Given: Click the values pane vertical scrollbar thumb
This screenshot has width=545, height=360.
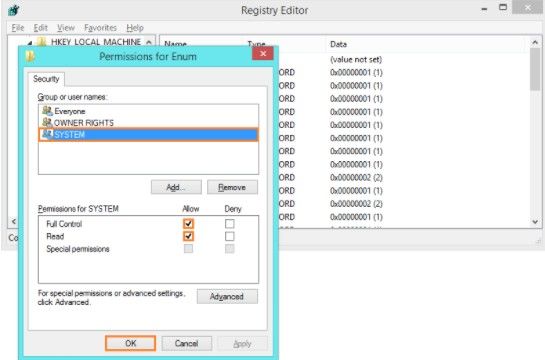Looking at the screenshot, I should [535, 69].
